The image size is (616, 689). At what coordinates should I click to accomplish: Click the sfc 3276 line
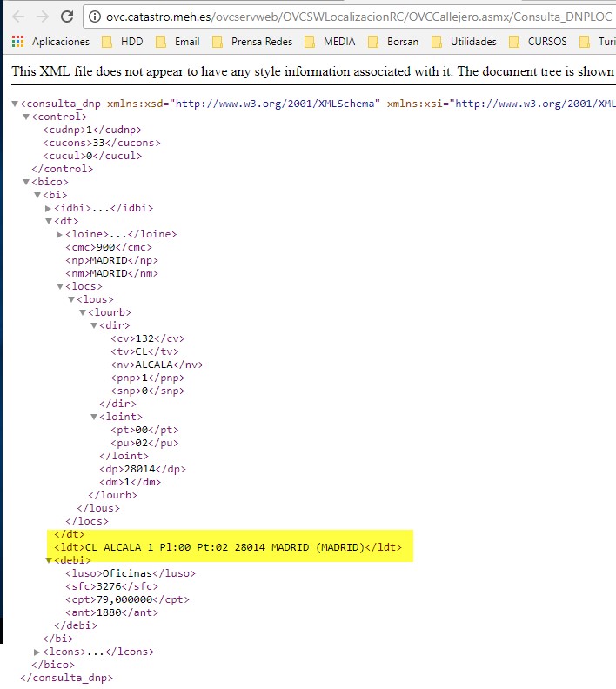(x=111, y=586)
